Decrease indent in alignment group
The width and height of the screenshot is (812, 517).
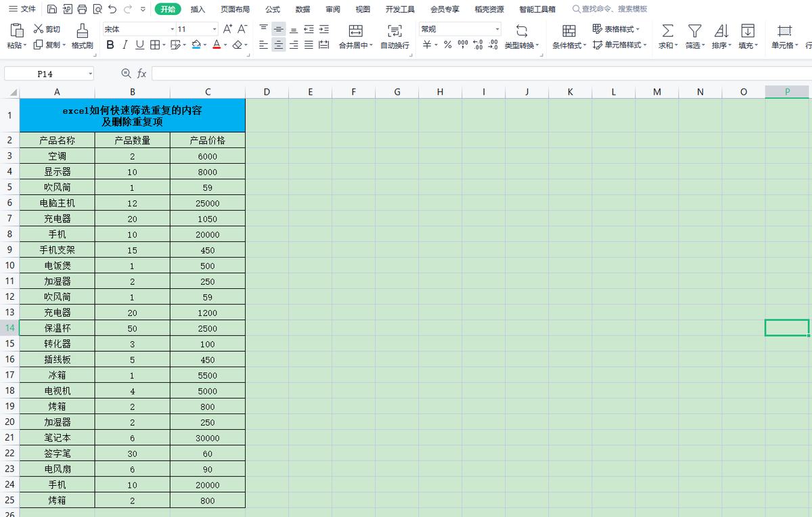click(309, 29)
